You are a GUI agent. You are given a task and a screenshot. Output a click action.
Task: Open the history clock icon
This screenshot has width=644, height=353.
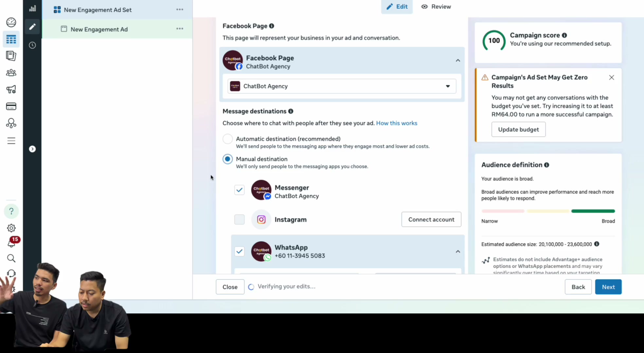pos(32,45)
